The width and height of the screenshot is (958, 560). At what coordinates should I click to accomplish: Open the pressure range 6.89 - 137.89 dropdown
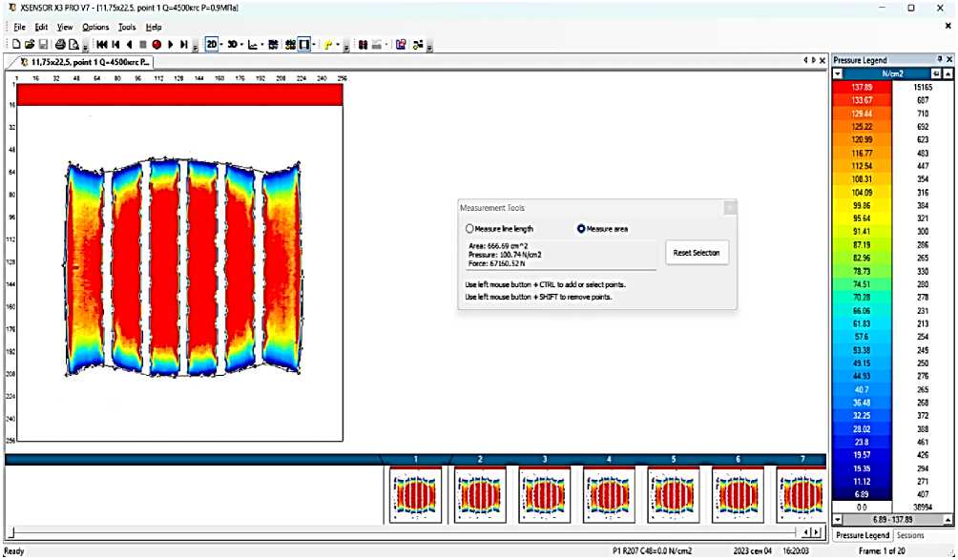839,520
